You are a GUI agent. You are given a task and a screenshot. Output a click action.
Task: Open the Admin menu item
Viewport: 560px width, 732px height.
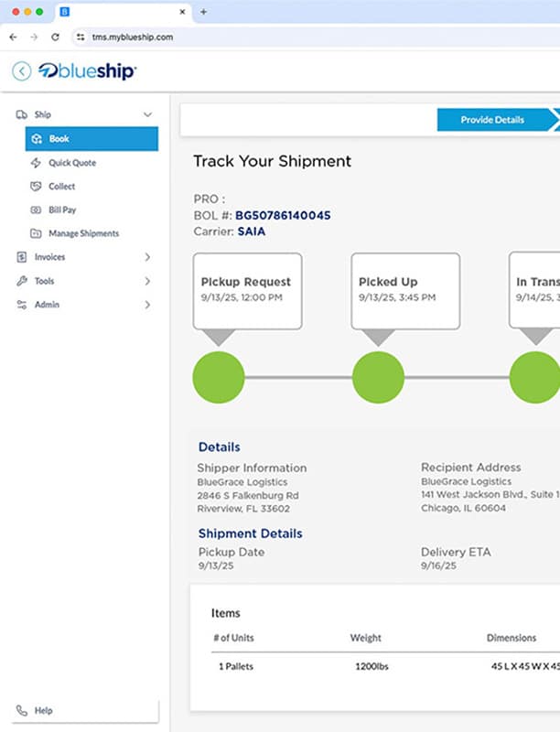tap(47, 305)
